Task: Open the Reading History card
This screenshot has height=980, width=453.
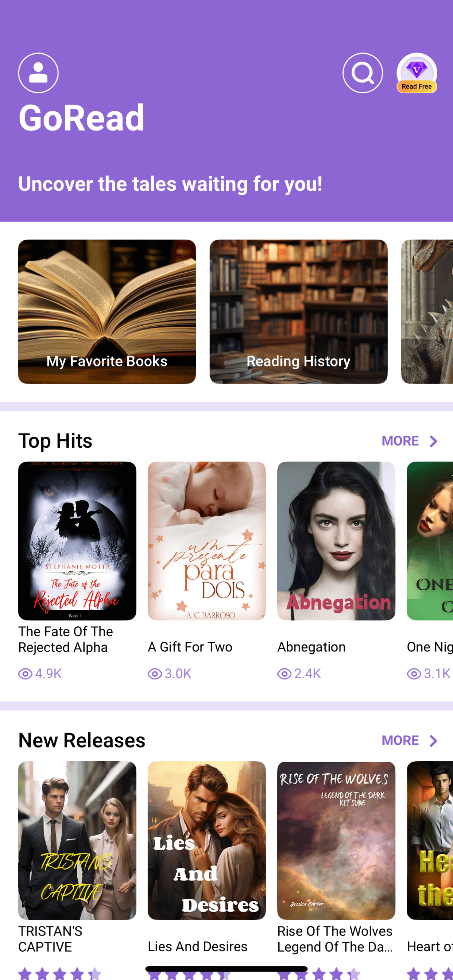Action: [298, 312]
